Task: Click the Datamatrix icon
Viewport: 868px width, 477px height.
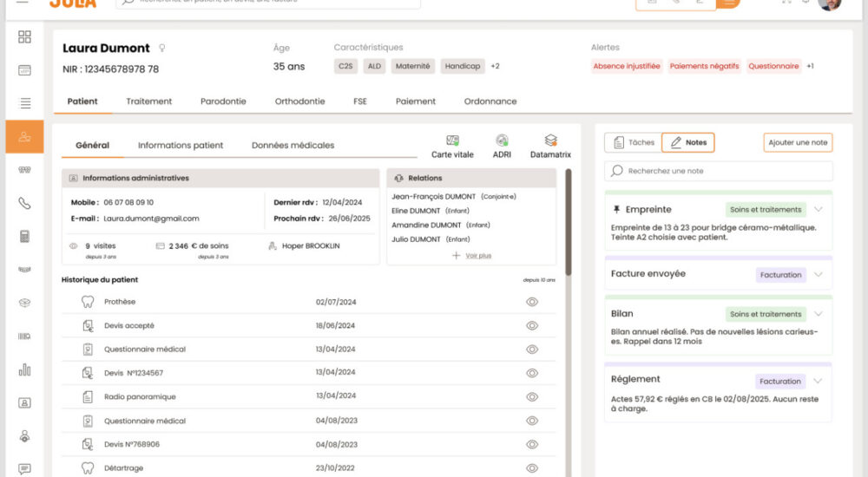Action: [x=550, y=140]
